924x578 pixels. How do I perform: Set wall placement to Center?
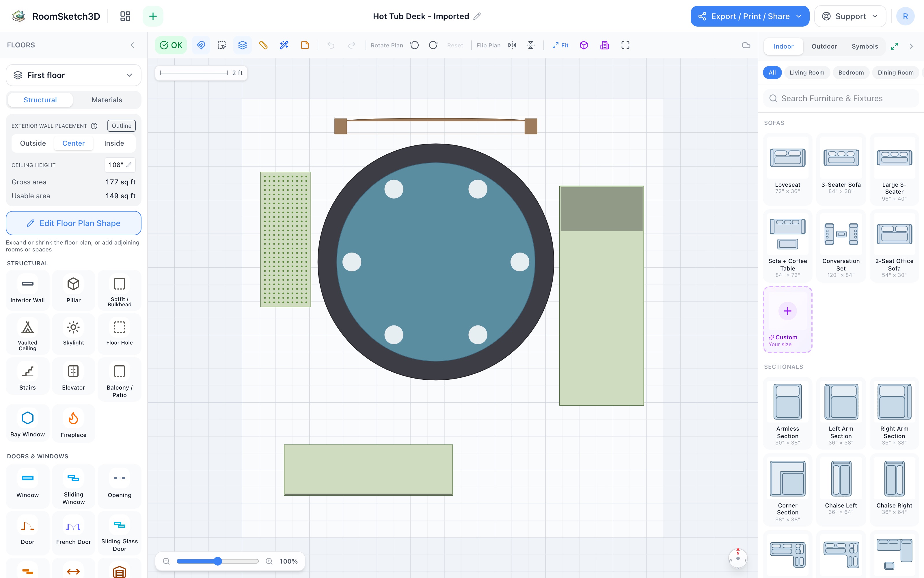[74, 143]
